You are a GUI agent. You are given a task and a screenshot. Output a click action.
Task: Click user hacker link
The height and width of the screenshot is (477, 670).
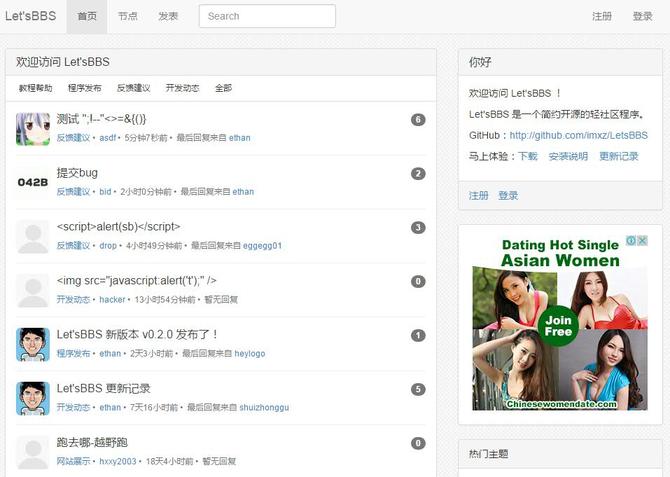(x=112, y=300)
